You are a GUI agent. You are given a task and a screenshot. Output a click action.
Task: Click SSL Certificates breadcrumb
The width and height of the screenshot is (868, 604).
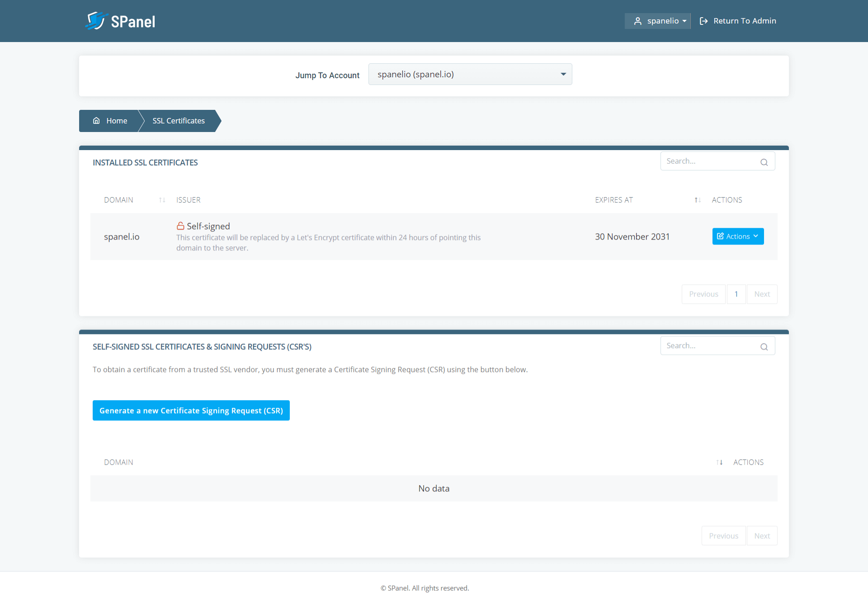point(179,121)
